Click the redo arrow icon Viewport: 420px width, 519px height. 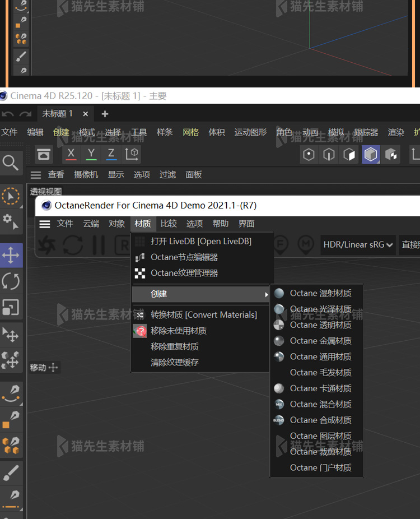[x=25, y=114]
